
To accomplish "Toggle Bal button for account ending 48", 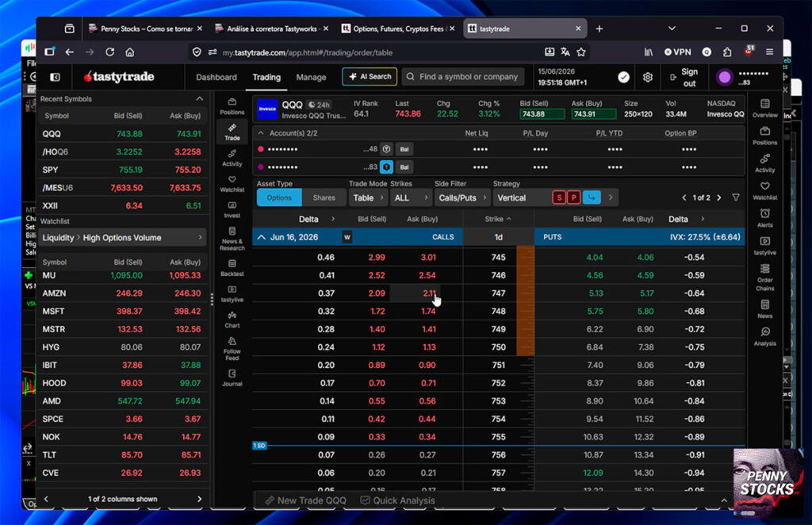I will click(404, 149).
